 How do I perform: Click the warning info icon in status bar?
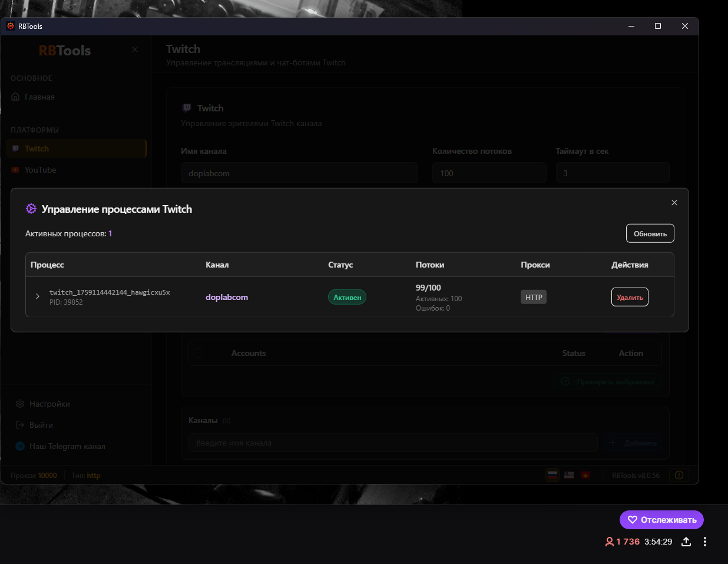[x=679, y=475]
